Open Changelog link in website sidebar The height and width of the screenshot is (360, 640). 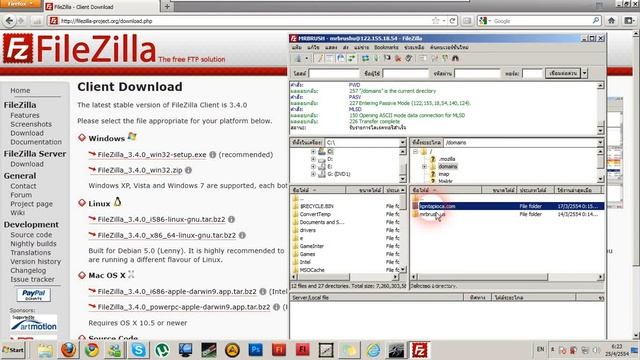click(x=28, y=270)
